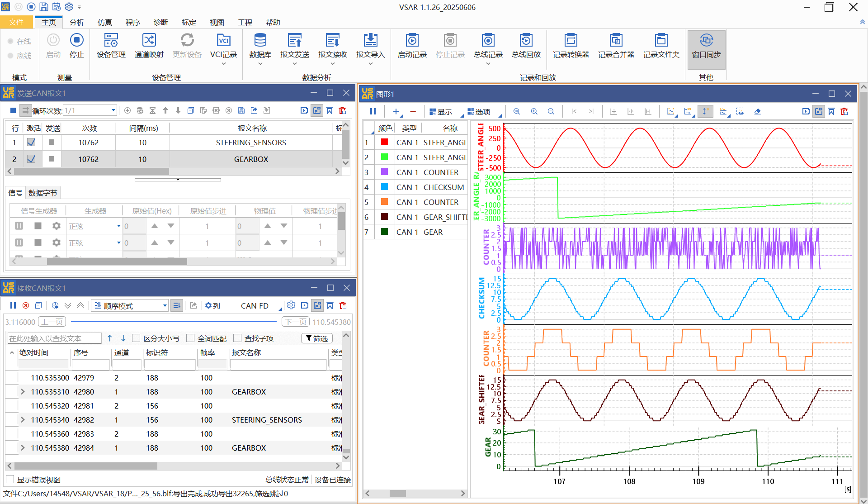This screenshot has width=868, height=504.
Task: Click the save icon in 发送CAN报文1 toolbar
Action: point(241,110)
